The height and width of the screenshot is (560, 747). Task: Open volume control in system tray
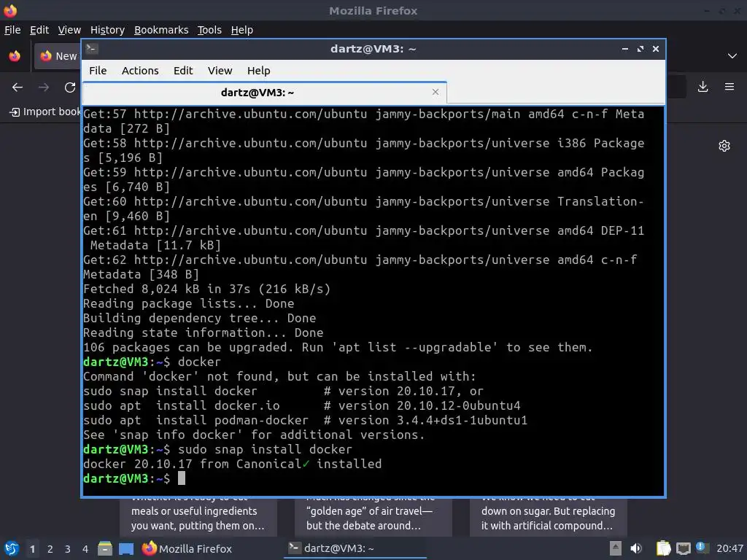pos(636,548)
